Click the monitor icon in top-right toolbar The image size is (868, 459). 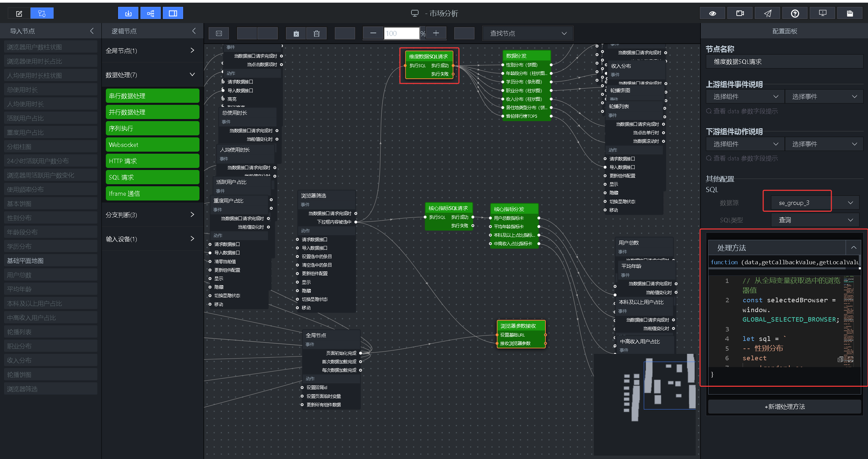tap(823, 14)
